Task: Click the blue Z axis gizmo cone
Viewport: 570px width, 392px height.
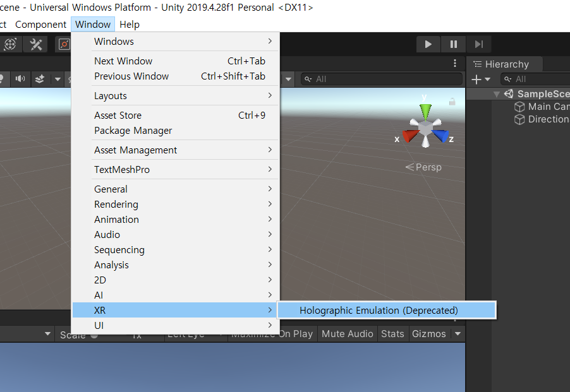Action: (x=440, y=135)
